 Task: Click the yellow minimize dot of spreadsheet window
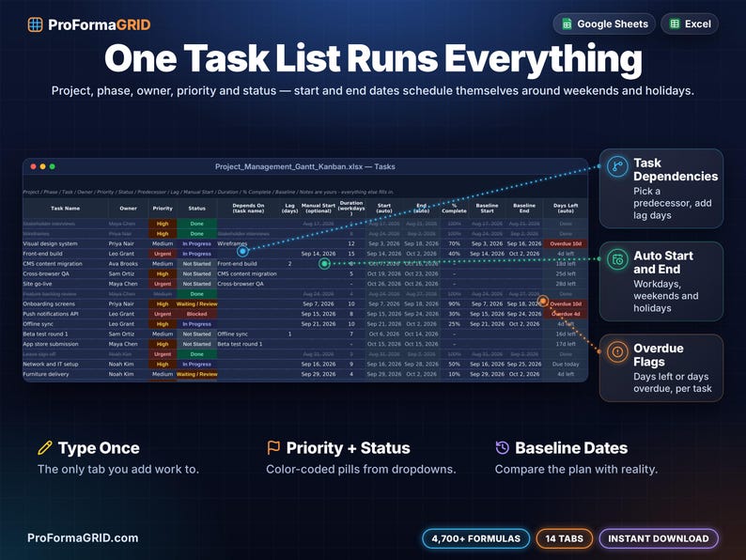43,166
